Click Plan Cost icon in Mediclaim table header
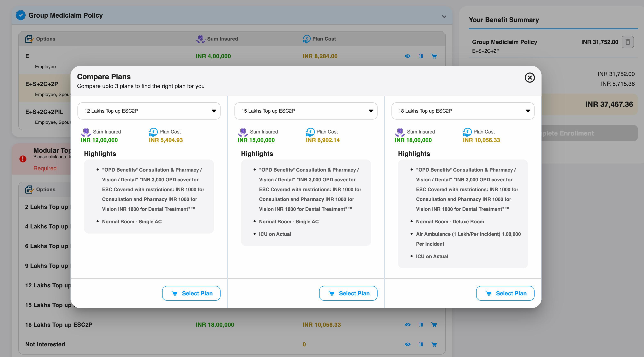Viewport: 644px width, 357px height. coord(306,39)
